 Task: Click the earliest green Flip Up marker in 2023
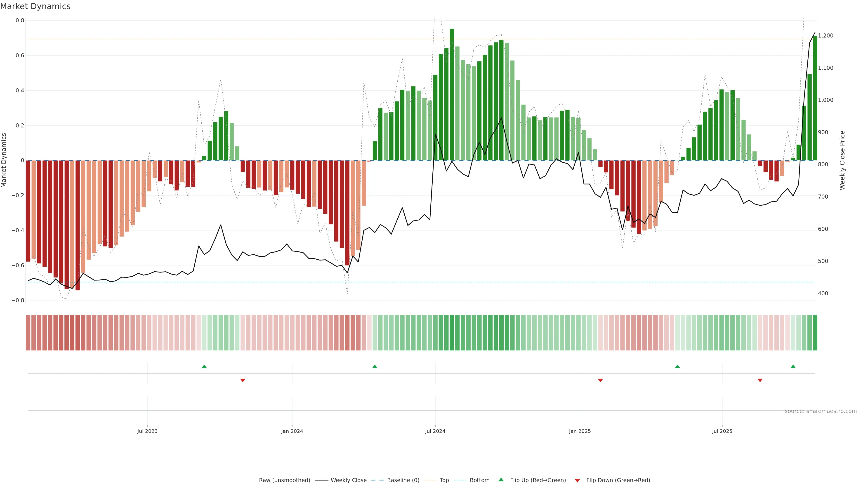click(204, 366)
